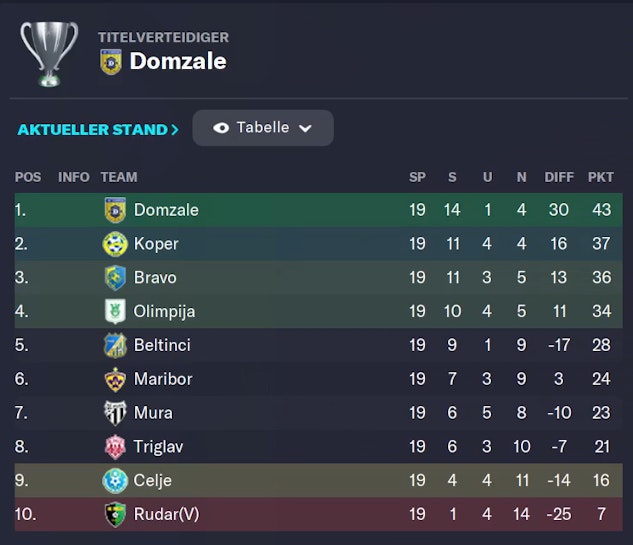Click the Triglav club crest

116,447
